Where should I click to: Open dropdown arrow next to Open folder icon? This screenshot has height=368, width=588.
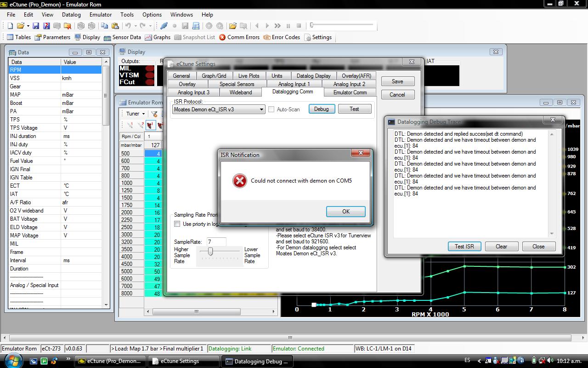click(28, 26)
